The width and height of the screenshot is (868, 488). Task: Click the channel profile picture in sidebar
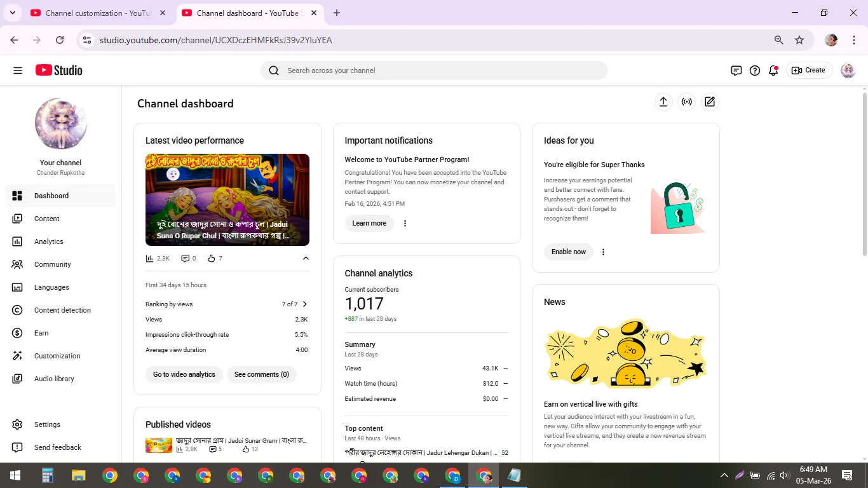pos(61,124)
